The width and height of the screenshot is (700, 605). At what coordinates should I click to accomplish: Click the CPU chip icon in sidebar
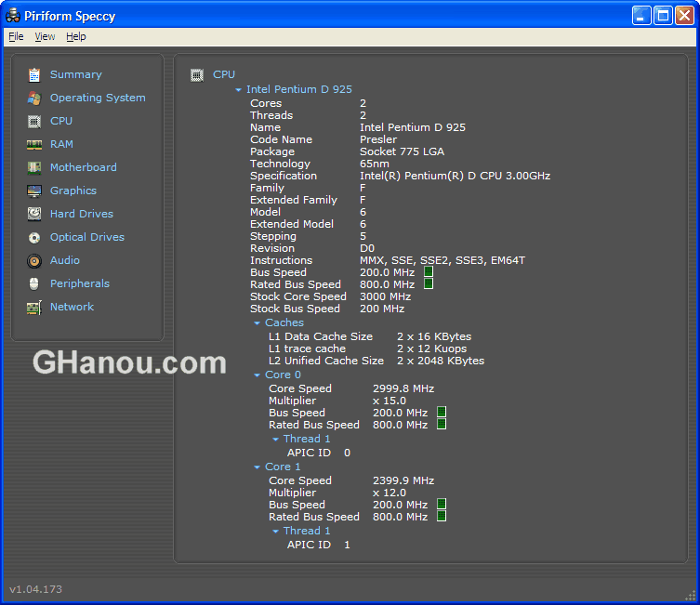click(34, 122)
